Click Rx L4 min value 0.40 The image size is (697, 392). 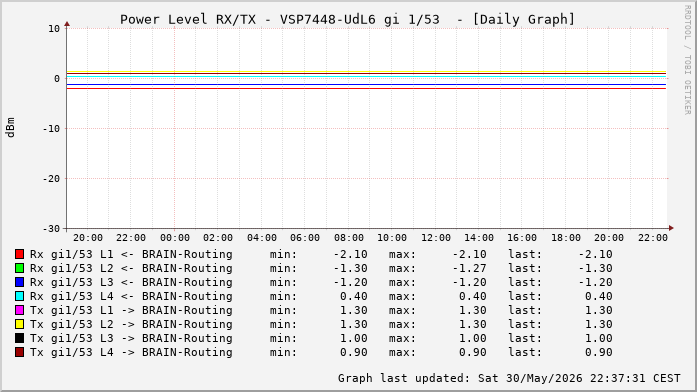click(x=354, y=296)
